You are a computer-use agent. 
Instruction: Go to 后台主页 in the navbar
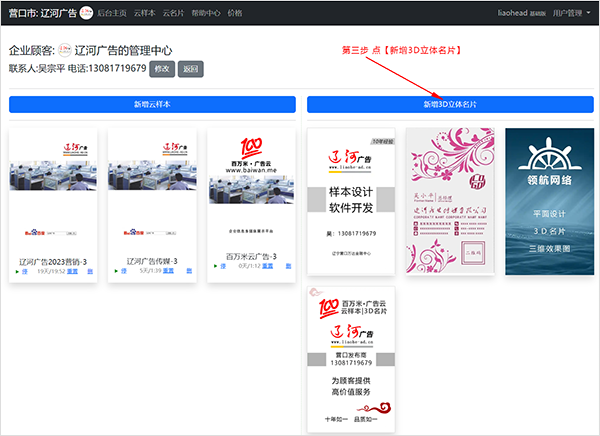[112, 13]
